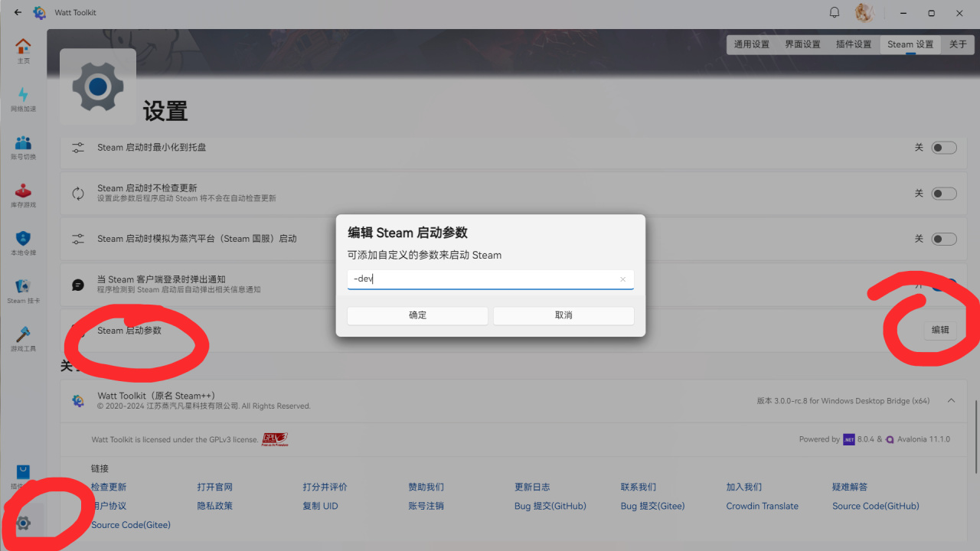The width and height of the screenshot is (980, 551).
Task: Toggle Steam 启动时不检查更新 switch
Action: 944,194
